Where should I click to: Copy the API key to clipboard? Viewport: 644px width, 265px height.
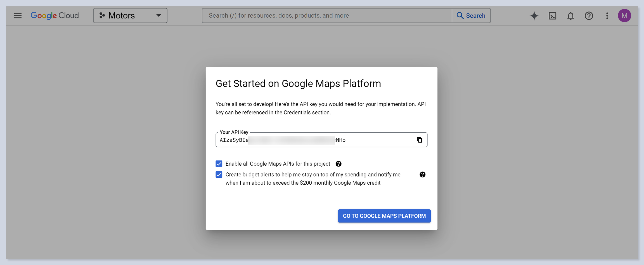pos(419,140)
